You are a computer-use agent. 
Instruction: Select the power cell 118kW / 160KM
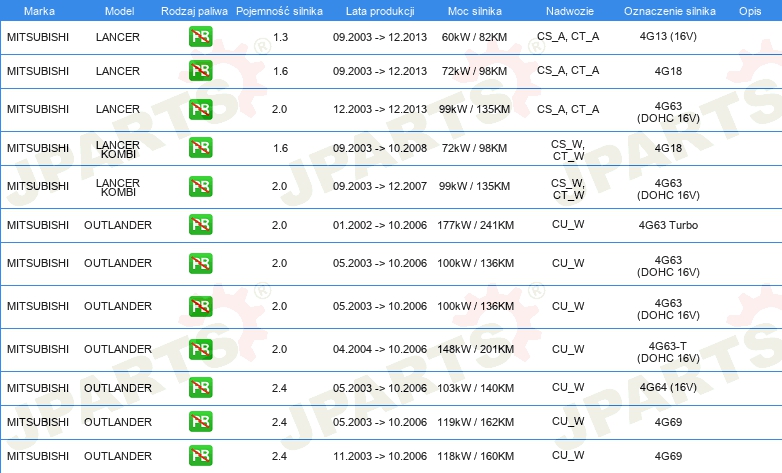(x=475, y=456)
